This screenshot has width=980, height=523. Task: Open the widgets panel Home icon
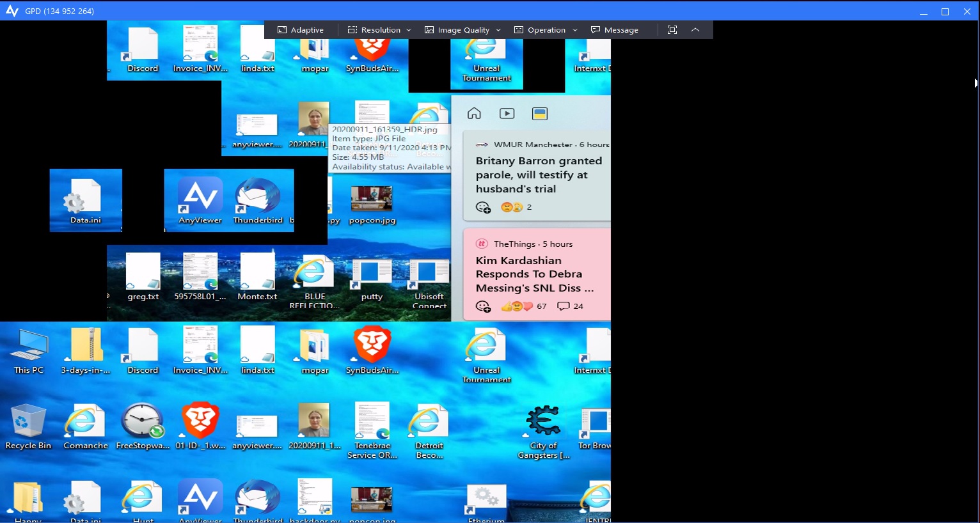pos(474,114)
